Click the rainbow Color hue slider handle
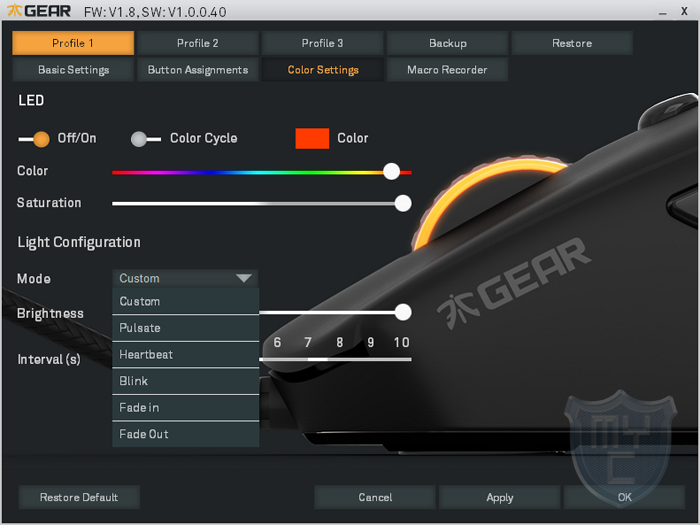This screenshot has width=700, height=525. (392, 171)
